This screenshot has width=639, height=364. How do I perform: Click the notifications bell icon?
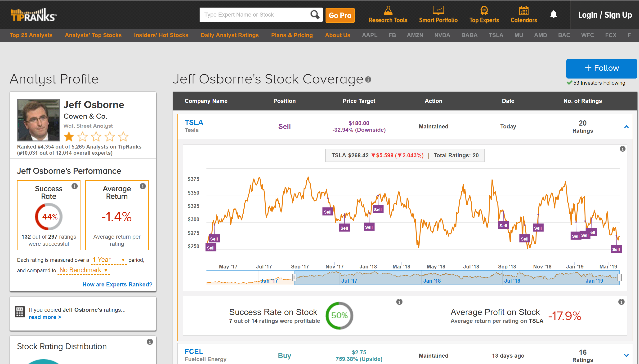554,14
